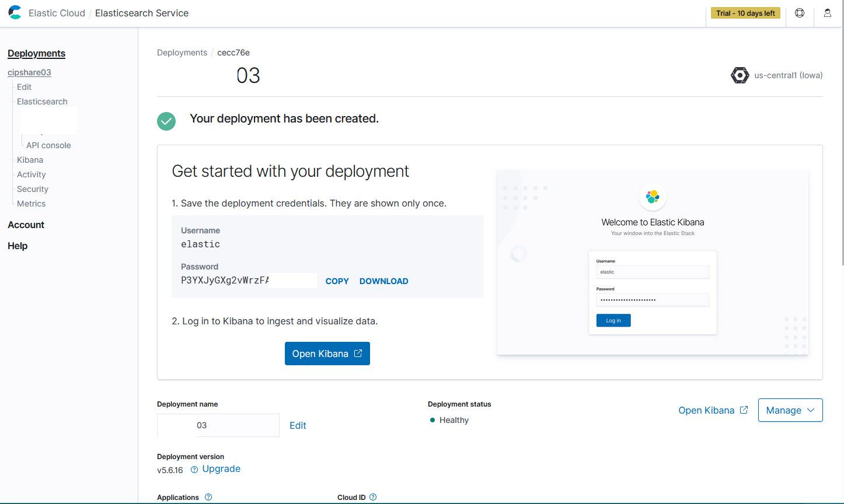Open Kibana section in sidebar
This screenshot has width=844, height=504.
click(30, 160)
